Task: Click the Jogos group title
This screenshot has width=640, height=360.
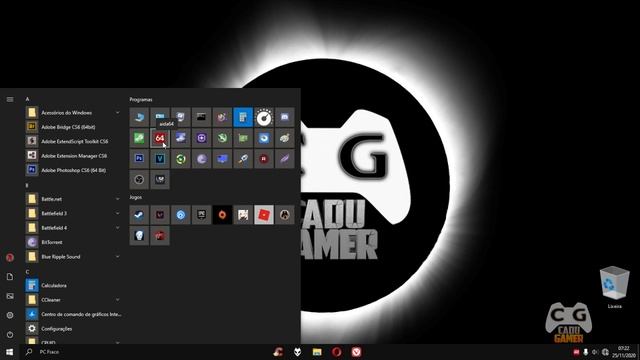Action: coord(136,197)
